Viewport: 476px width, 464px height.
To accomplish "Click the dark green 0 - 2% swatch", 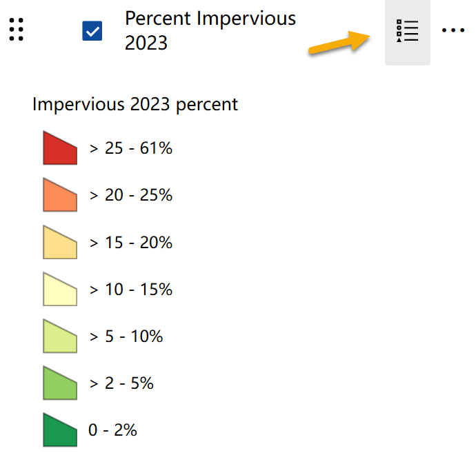I will click(59, 431).
